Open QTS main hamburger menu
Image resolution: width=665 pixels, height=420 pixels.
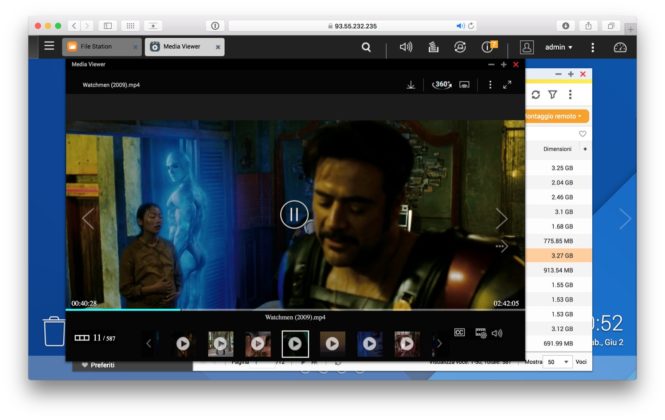coord(49,47)
